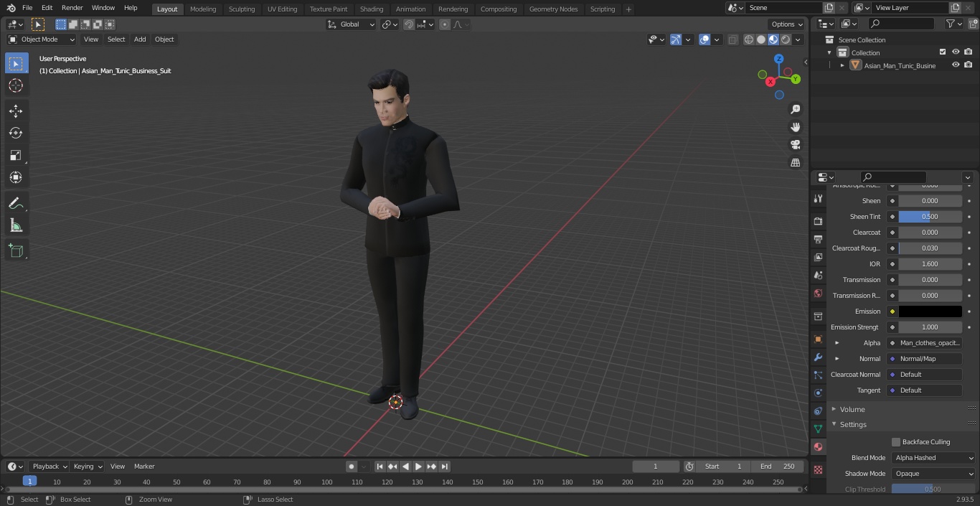Open Keying popover in timeline
The height and width of the screenshot is (506, 980).
[87, 467]
